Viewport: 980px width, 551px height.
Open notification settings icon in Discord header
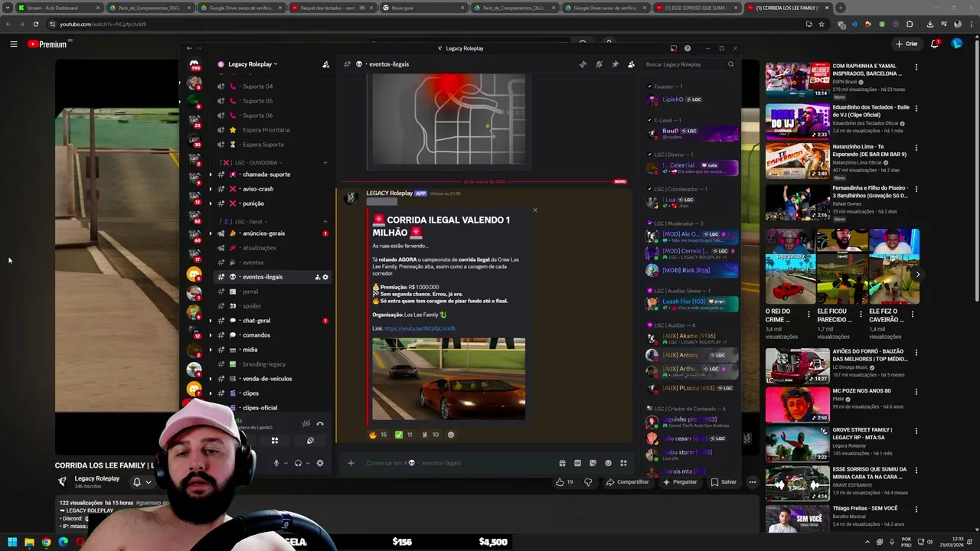pyautogui.click(x=599, y=64)
